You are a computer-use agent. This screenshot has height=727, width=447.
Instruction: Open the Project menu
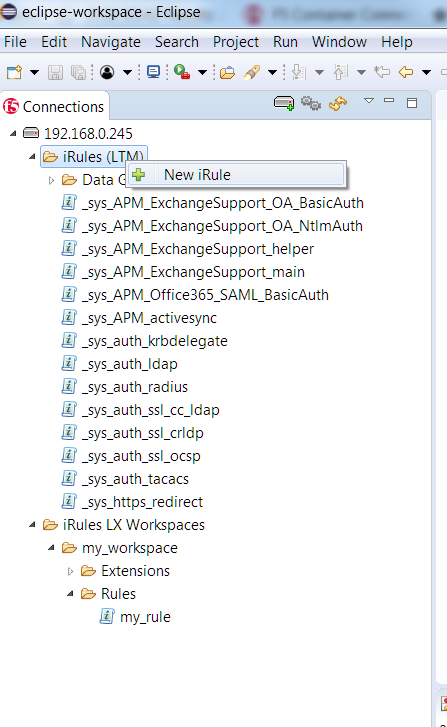pyautogui.click(x=236, y=42)
